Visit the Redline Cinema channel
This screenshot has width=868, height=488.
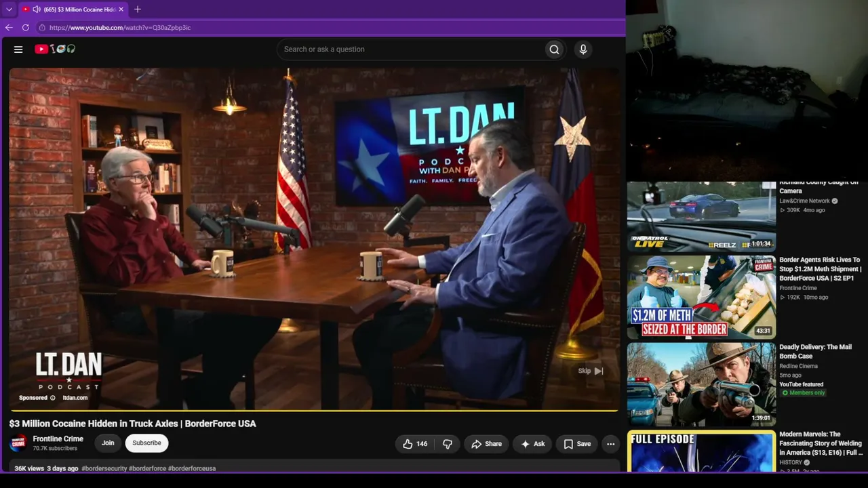(x=798, y=366)
